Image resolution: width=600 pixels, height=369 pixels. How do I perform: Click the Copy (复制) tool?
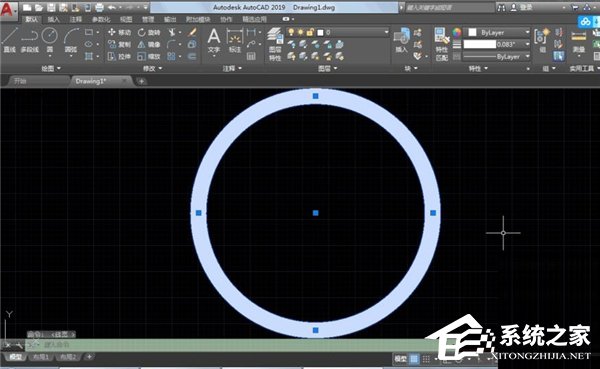point(119,44)
